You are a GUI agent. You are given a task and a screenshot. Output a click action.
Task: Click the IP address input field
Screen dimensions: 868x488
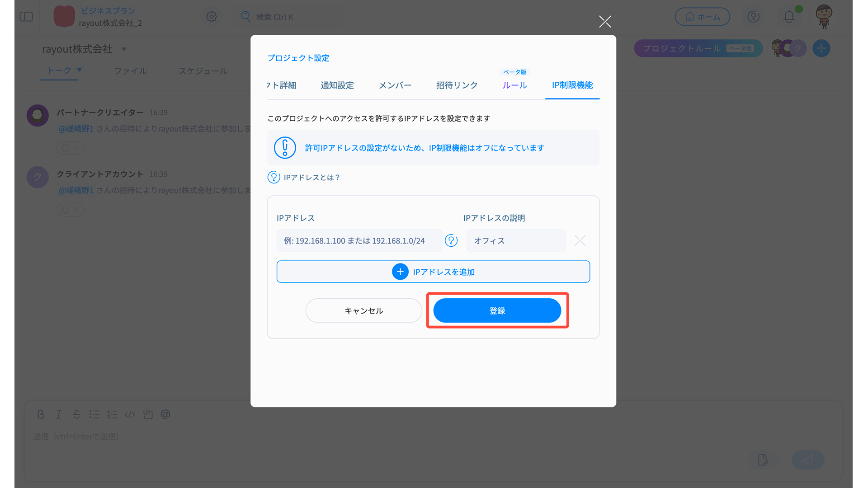(x=359, y=240)
